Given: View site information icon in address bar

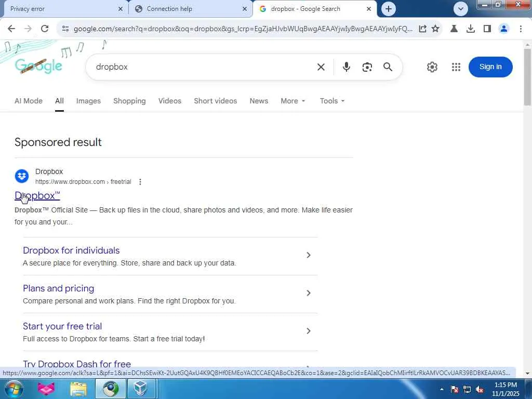Looking at the screenshot, I should (65, 29).
